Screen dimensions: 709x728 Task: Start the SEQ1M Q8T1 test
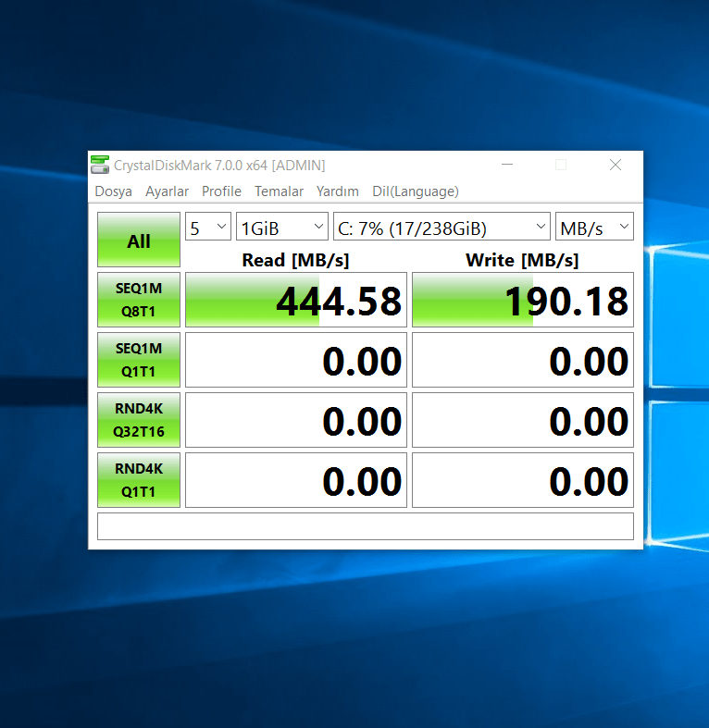139,300
